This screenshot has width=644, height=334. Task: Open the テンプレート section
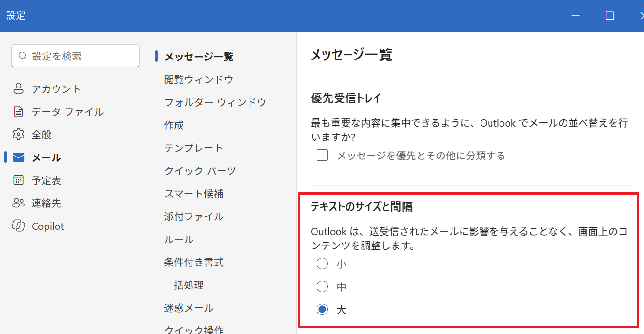193,148
